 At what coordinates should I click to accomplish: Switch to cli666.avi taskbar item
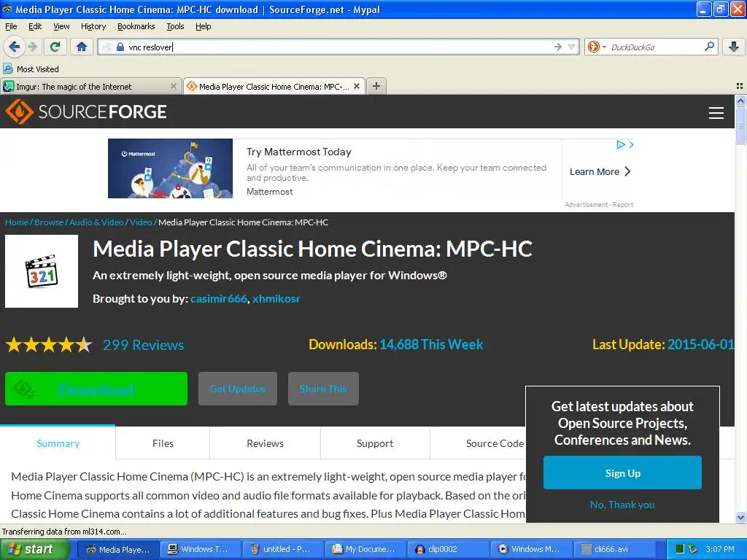(614, 549)
